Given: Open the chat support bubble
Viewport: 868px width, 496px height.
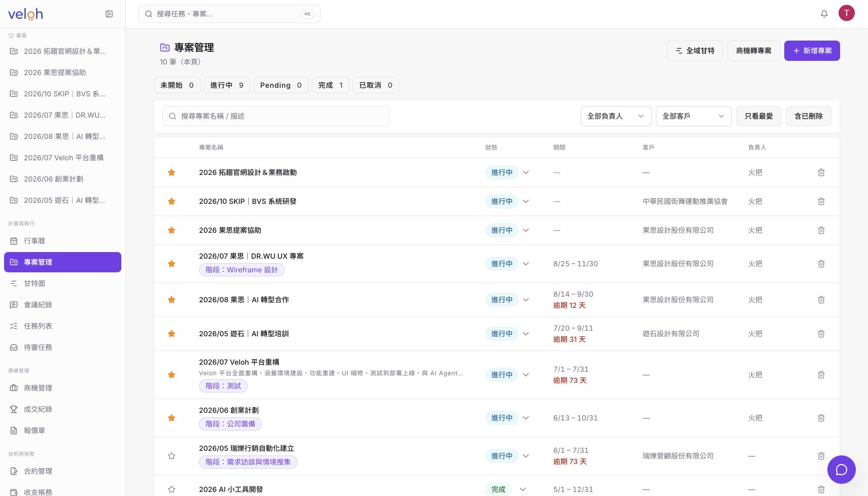Looking at the screenshot, I should coord(842,470).
